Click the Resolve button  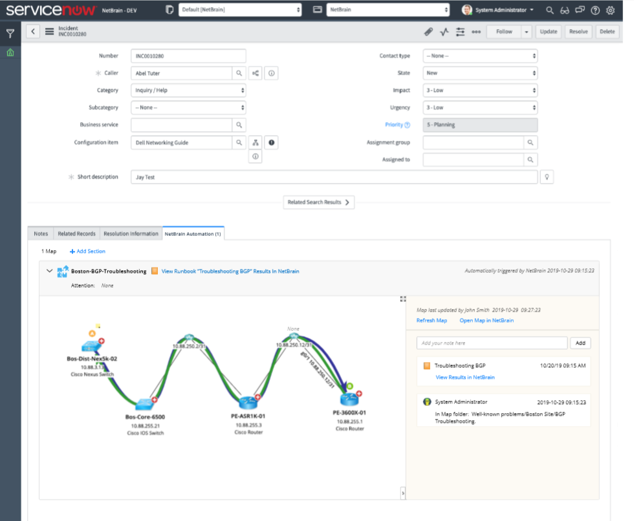[578, 32]
